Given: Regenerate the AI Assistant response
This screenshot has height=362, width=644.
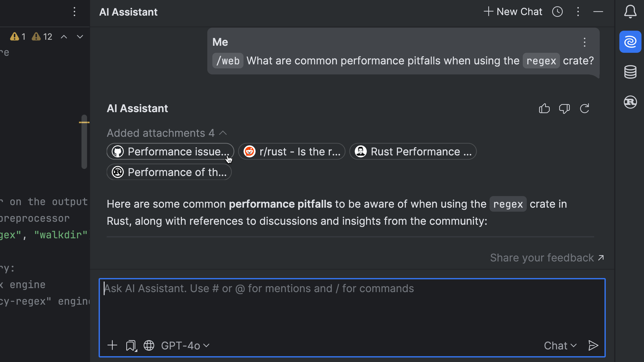Looking at the screenshot, I should [584, 109].
